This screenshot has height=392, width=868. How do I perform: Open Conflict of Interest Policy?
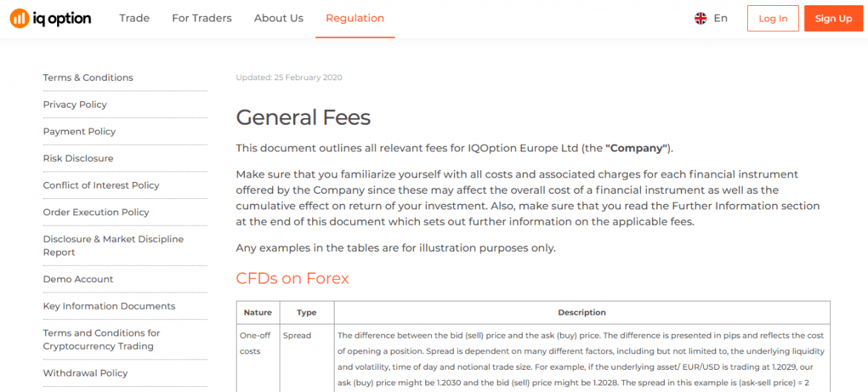coord(101,186)
